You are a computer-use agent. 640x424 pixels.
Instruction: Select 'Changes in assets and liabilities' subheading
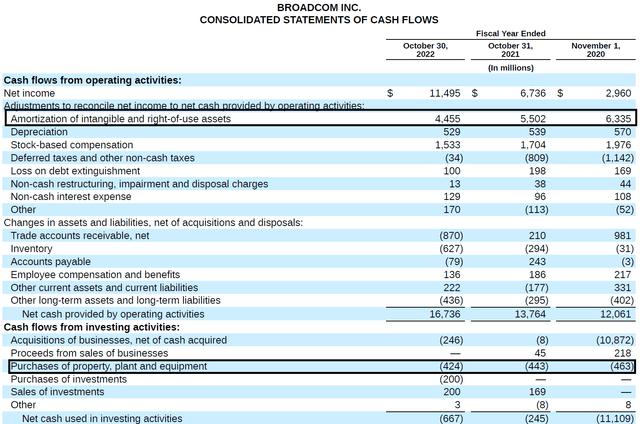pos(153,222)
